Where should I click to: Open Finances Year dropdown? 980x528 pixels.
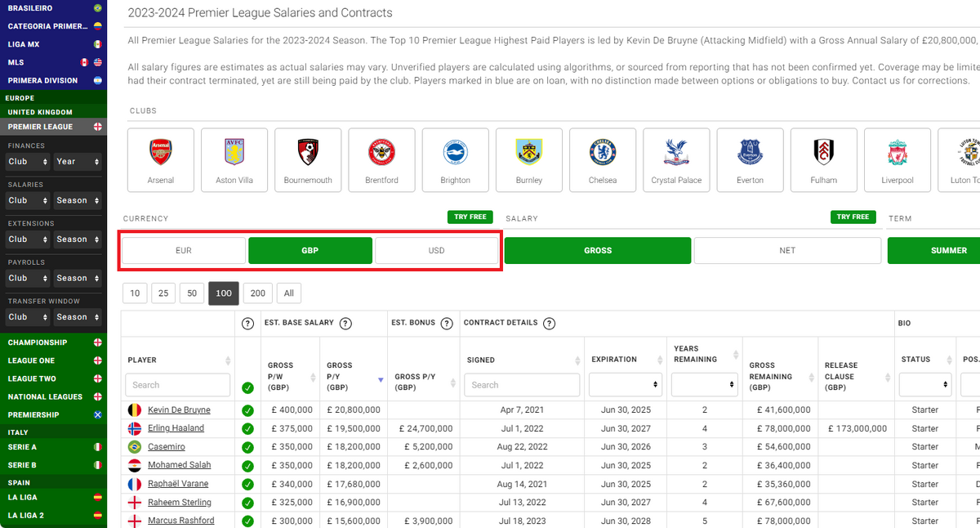pyautogui.click(x=78, y=162)
